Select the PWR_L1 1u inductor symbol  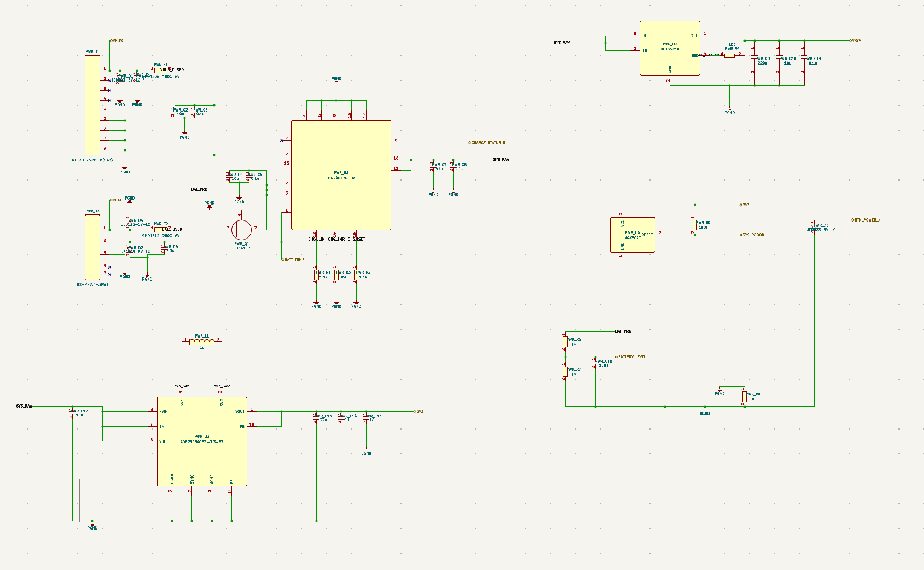click(x=202, y=341)
